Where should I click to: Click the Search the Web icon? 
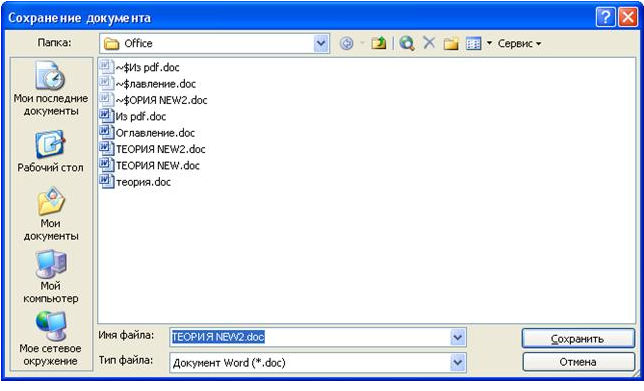click(407, 43)
